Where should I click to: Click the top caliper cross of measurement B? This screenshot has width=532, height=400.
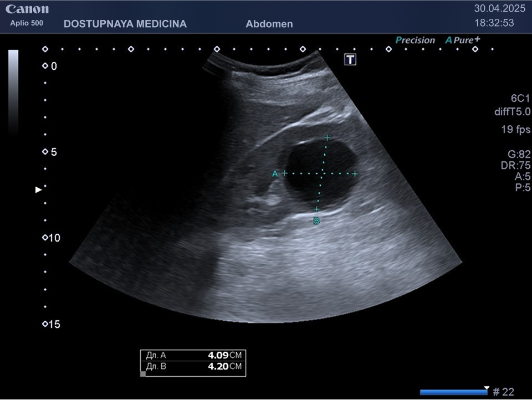tap(327, 137)
